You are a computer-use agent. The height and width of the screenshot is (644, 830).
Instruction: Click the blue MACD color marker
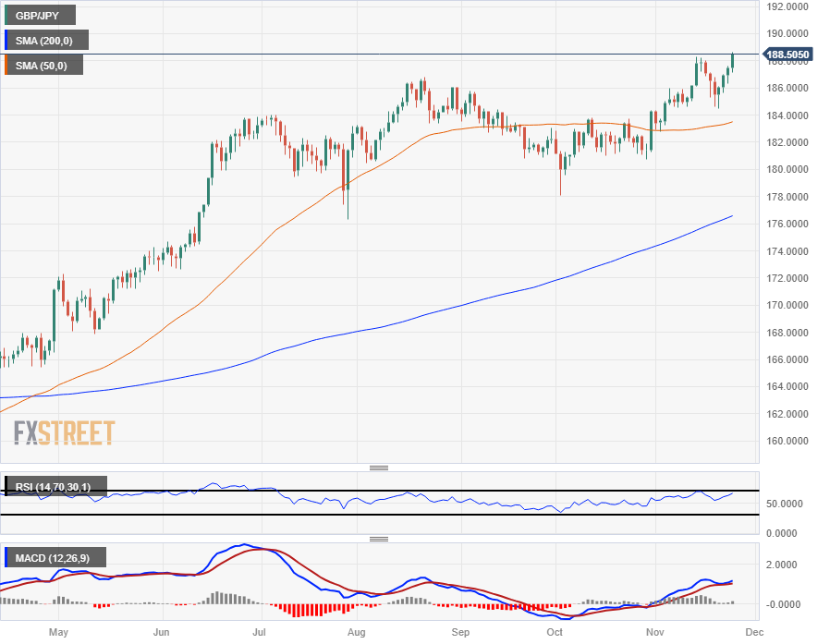[6, 558]
